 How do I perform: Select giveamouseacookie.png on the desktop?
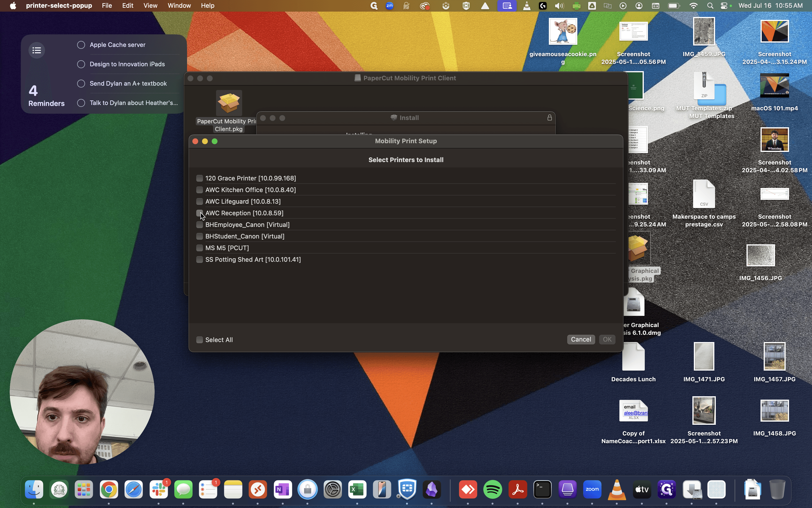(563, 31)
